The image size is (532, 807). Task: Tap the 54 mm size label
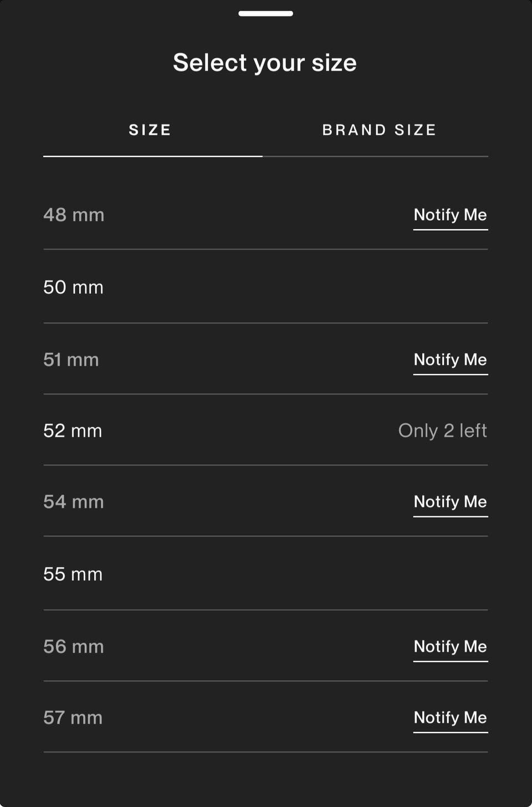(x=74, y=502)
